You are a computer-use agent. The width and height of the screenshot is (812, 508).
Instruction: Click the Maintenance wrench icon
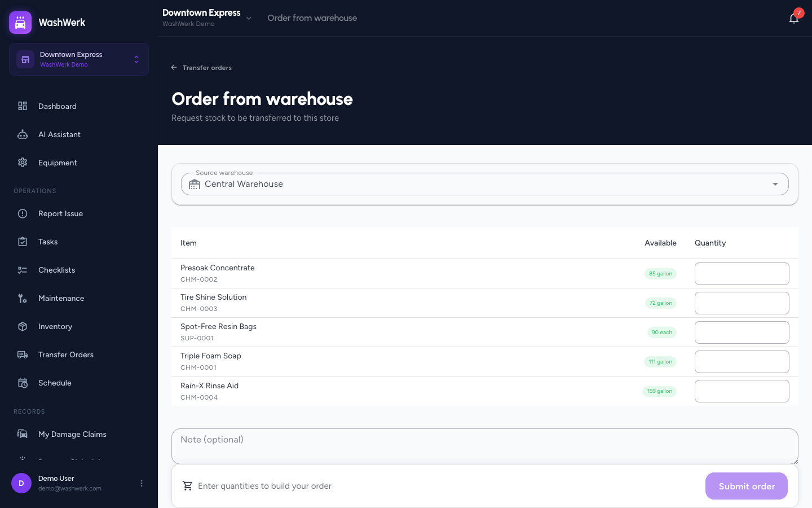point(23,298)
